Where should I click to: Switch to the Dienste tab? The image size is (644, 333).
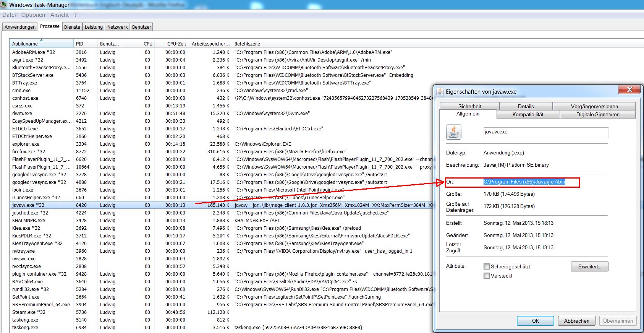pyautogui.click(x=72, y=27)
